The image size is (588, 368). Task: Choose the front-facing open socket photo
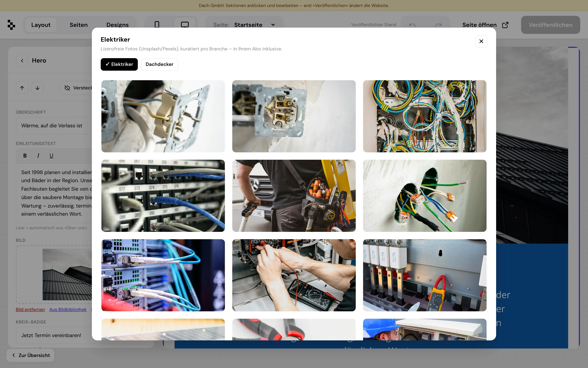[294, 116]
